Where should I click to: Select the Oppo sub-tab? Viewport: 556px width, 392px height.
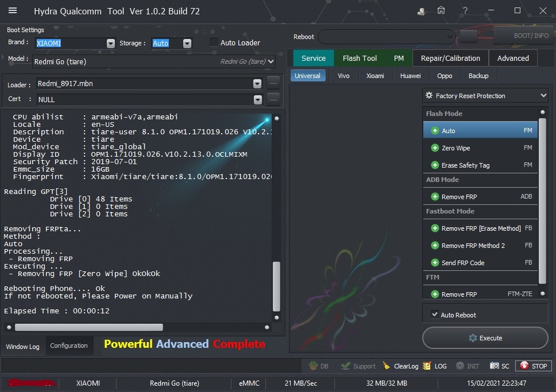click(445, 76)
